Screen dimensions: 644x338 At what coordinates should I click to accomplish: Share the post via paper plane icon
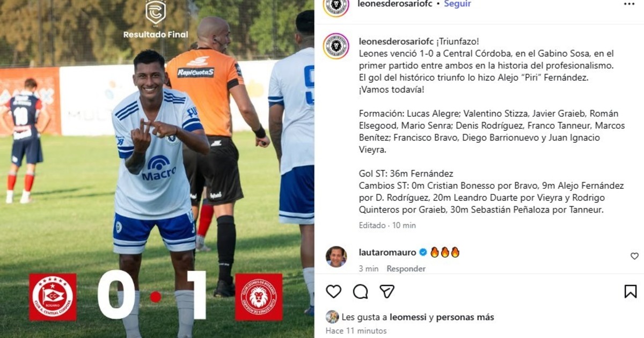click(x=387, y=291)
